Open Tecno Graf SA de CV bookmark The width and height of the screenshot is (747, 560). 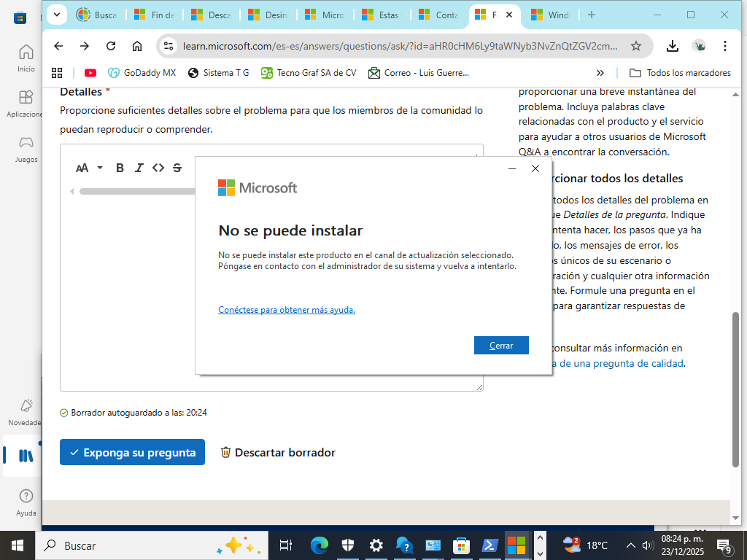(309, 73)
